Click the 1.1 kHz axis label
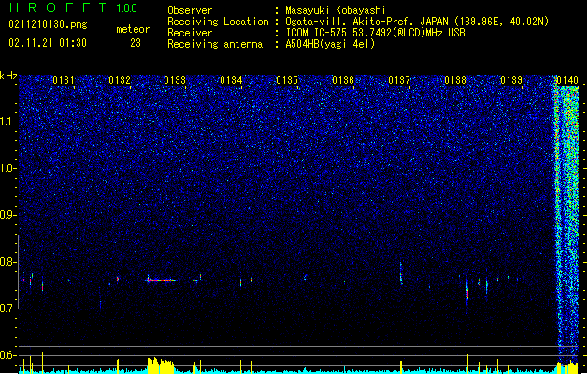This screenshot has width=588, height=374. tap(8, 122)
